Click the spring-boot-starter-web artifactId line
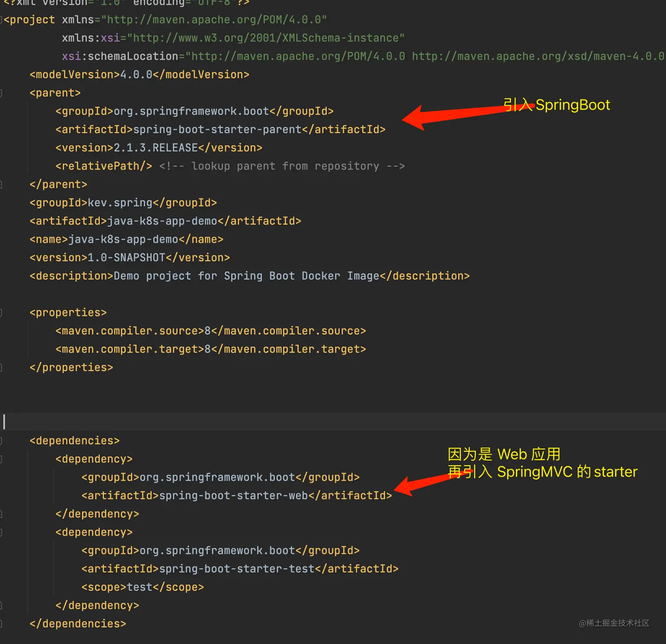This screenshot has height=644, width=666. click(237, 496)
